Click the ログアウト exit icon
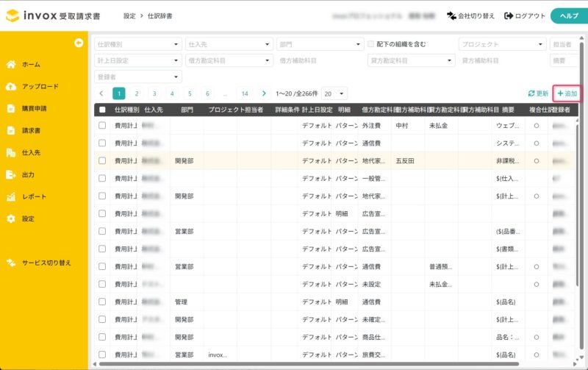 pyautogui.click(x=509, y=15)
